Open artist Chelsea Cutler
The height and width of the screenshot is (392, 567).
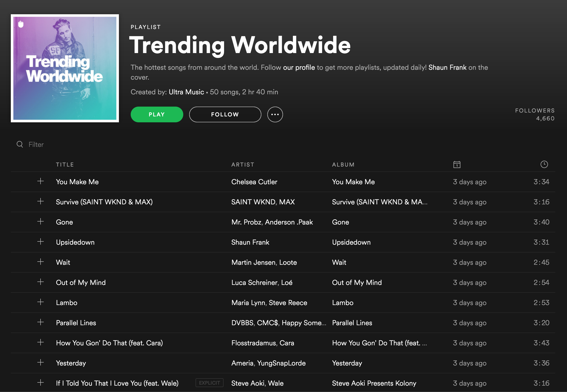tap(254, 182)
